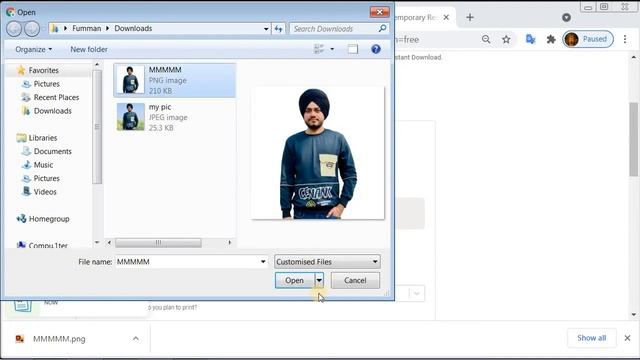Select Libraries in the navigation pane
Screen dimensions: 640x360
(42, 138)
